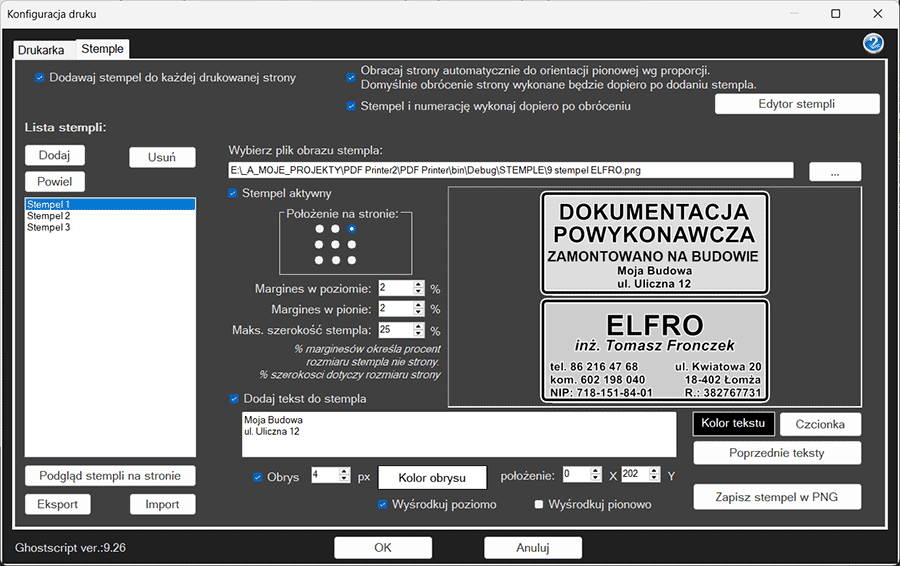This screenshot has height=566, width=900.
Task: Switch to the Drukarka tab
Action: coord(41,49)
